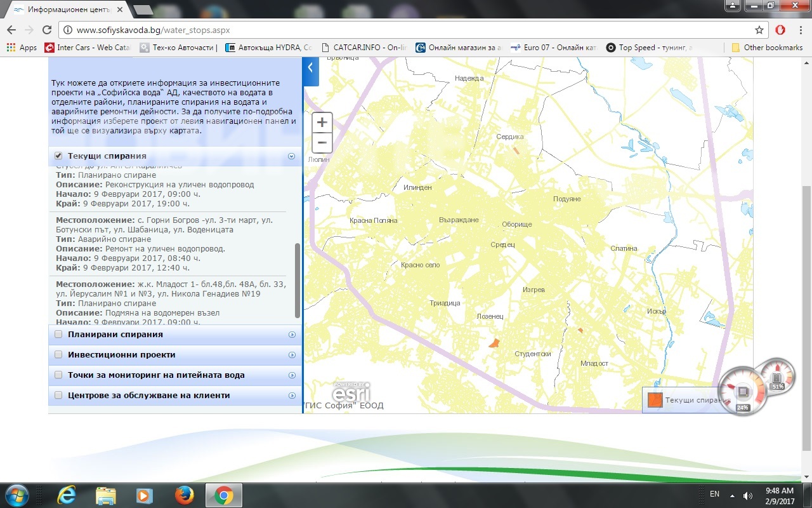Open the Автокъща HYDRA bookmark

click(x=269, y=48)
